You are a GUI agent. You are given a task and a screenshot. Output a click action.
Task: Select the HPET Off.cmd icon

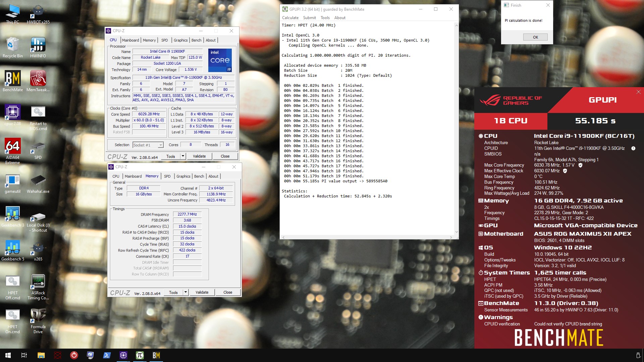tap(12, 287)
